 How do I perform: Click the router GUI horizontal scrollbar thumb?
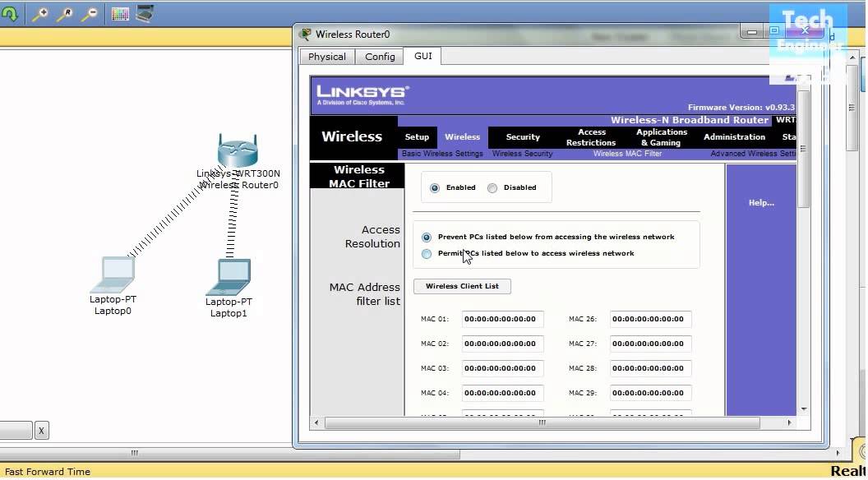[x=542, y=422]
